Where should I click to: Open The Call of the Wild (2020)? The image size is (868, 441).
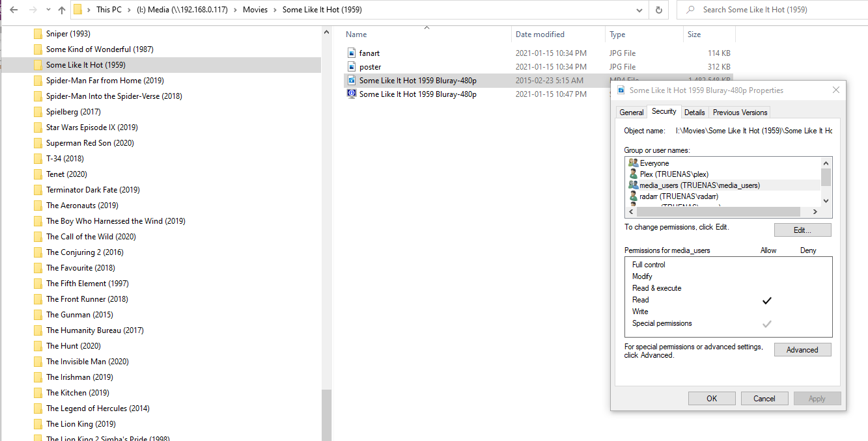click(91, 237)
